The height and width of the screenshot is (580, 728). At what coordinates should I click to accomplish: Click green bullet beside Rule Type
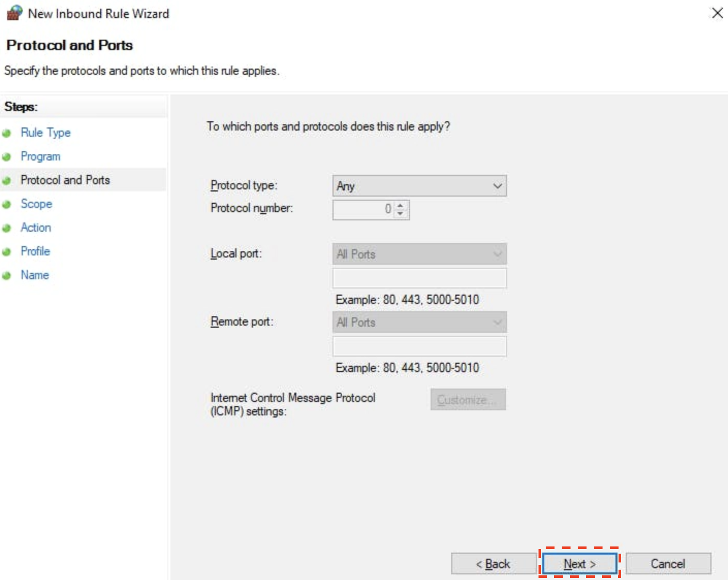coord(7,133)
